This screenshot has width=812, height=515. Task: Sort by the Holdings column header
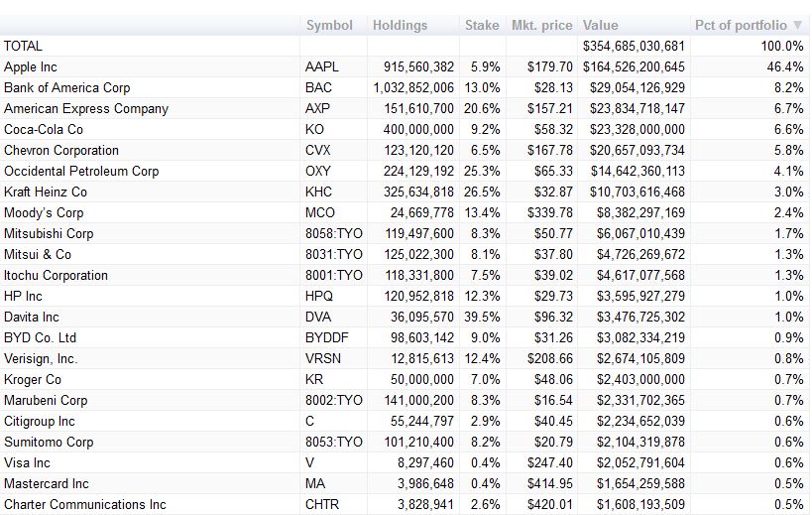pyautogui.click(x=400, y=25)
